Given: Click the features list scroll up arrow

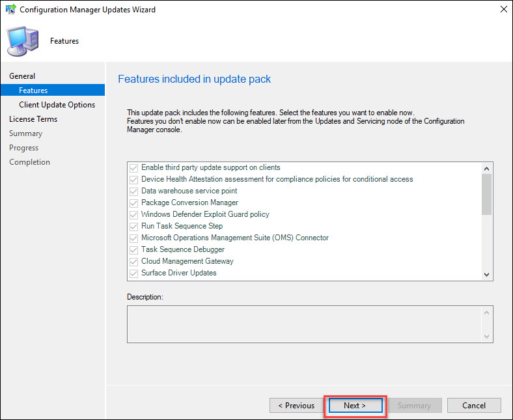Looking at the screenshot, I should tap(486, 169).
